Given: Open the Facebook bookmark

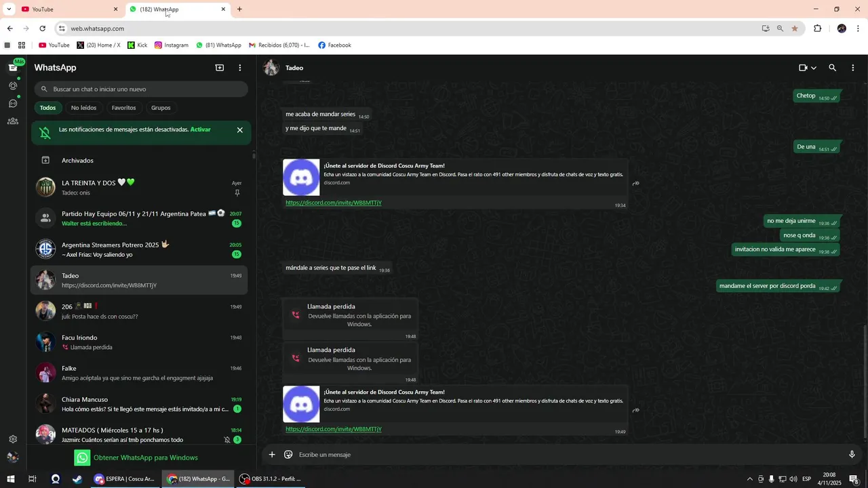Looking at the screenshot, I should pos(334,45).
